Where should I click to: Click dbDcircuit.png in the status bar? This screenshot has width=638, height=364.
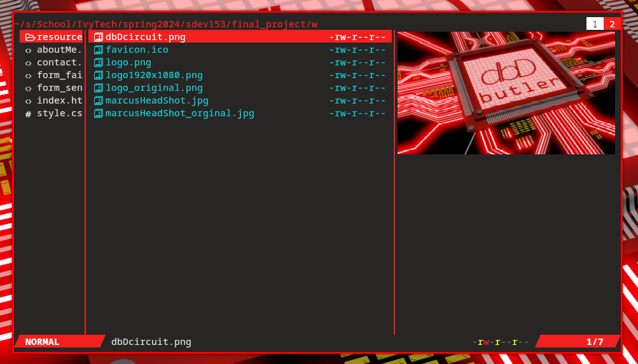(151, 342)
